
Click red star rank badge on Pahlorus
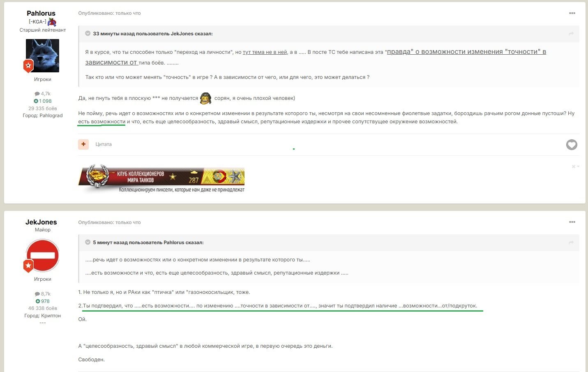click(x=28, y=66)
